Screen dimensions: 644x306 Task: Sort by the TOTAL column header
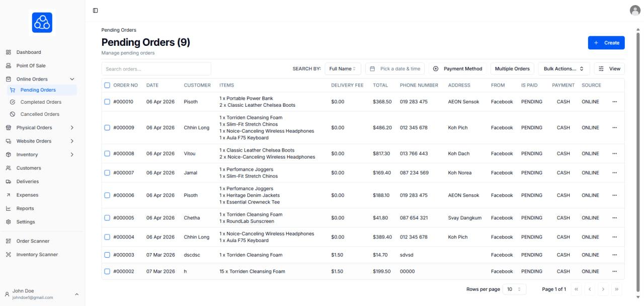tap(380, 85)
